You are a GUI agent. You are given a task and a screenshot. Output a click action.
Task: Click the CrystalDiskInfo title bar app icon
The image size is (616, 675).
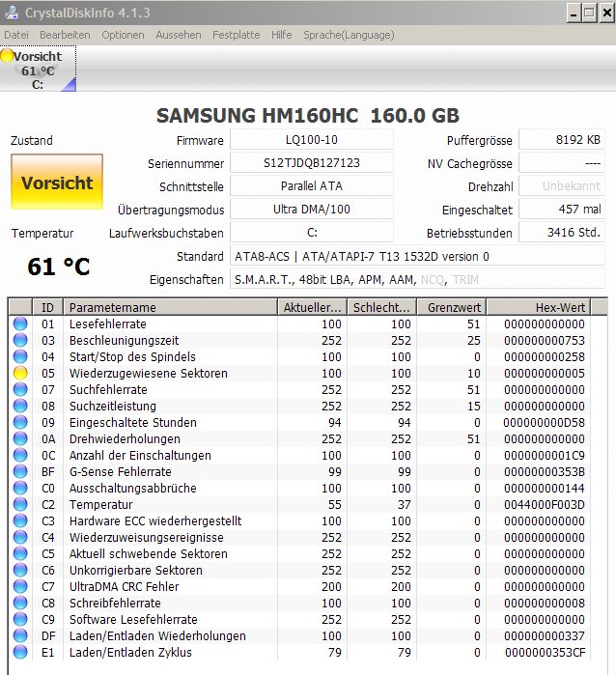click(x=12, y=13)
